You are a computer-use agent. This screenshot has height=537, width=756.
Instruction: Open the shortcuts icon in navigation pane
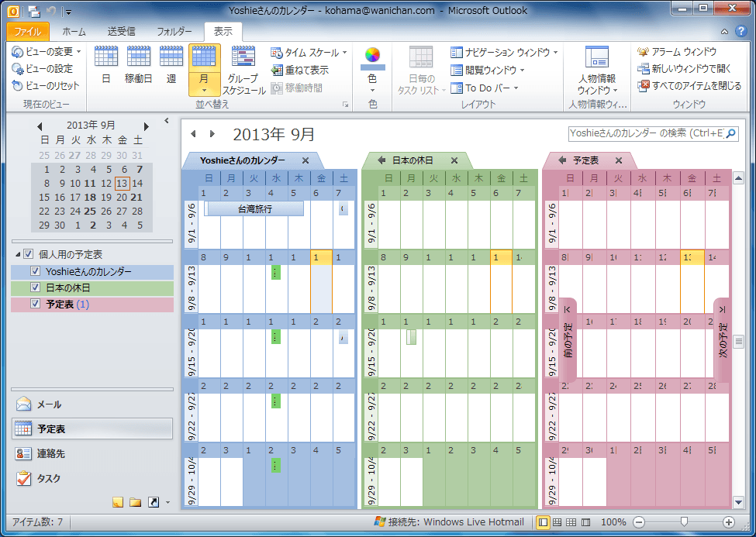[154, 503]
